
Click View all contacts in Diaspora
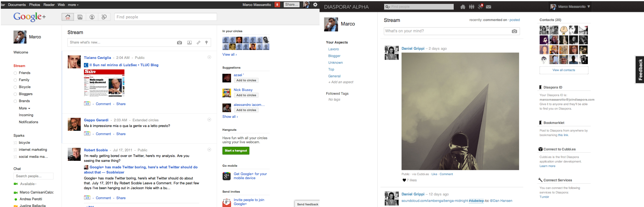click(564, 70)
